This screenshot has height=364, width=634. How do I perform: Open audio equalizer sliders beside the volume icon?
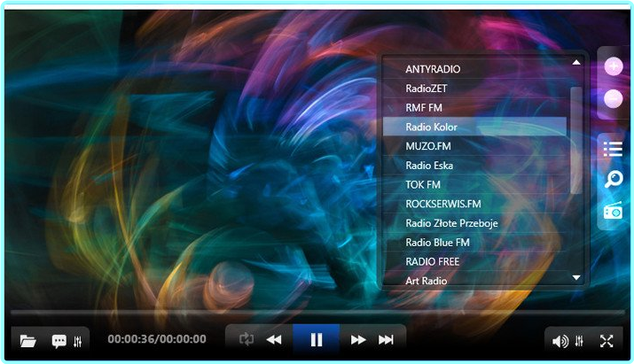pos(580,340)
